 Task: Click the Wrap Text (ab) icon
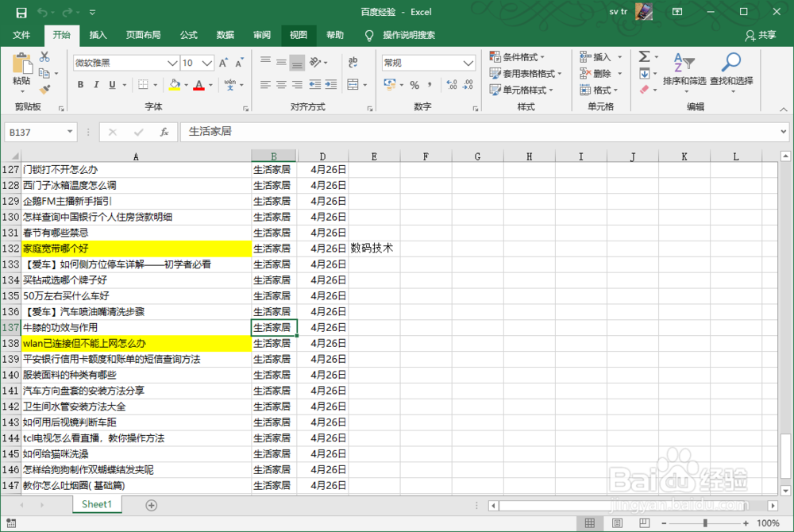coord(352,63)
